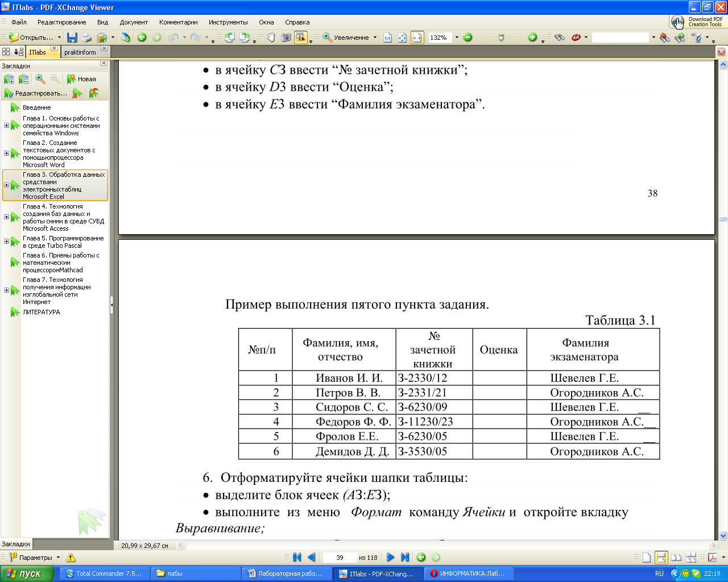Click the Undo icon
728x582 pixels.
[x=173, y=38]
